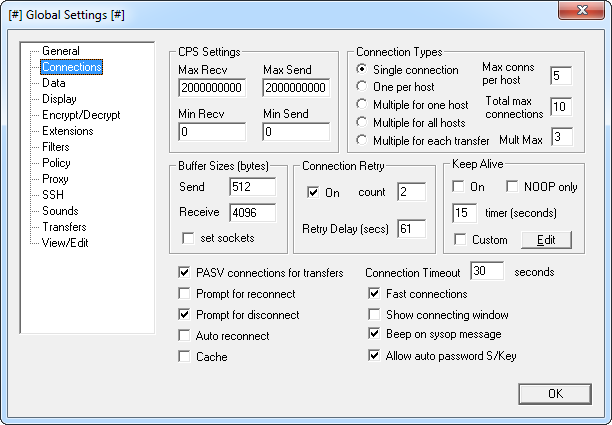Open the Transfers settings page
612x425 pixels.
[64, 227]
